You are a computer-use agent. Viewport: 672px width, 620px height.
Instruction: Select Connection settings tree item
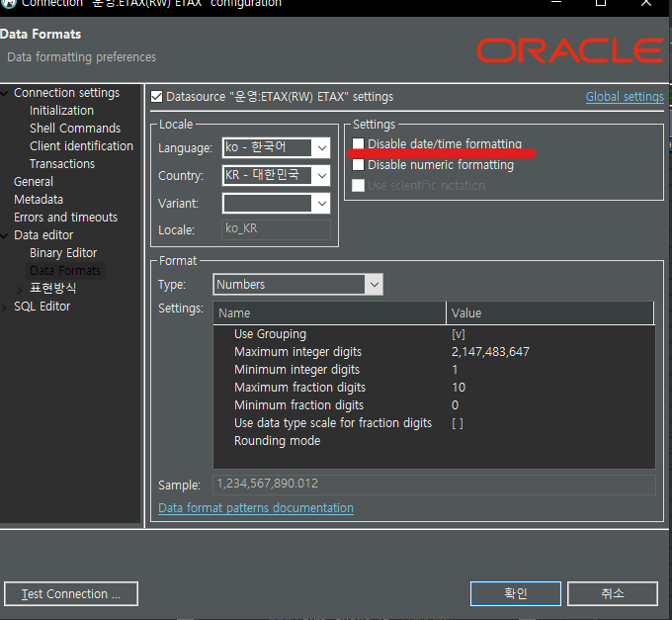(x=66, y=93)
